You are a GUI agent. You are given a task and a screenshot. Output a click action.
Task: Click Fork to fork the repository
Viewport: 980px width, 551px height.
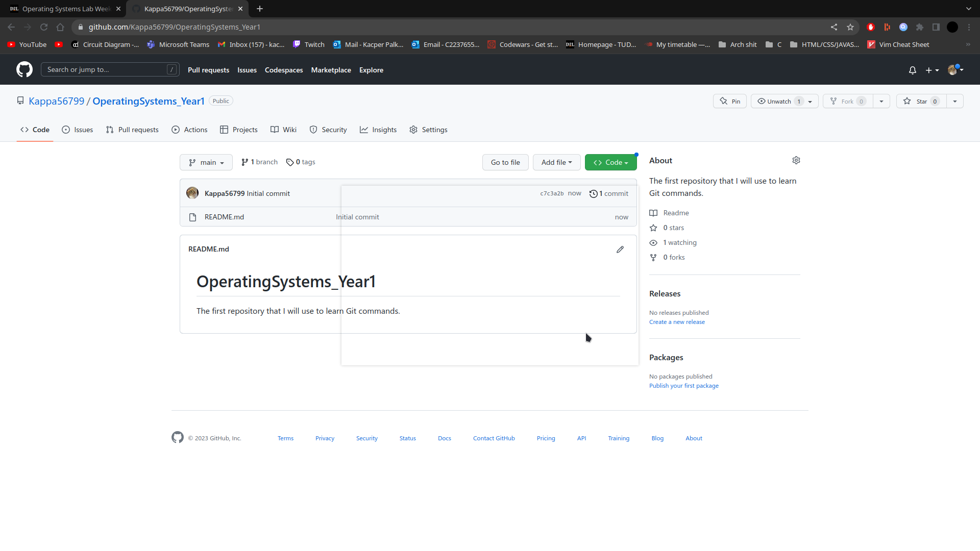pos(847,101)
